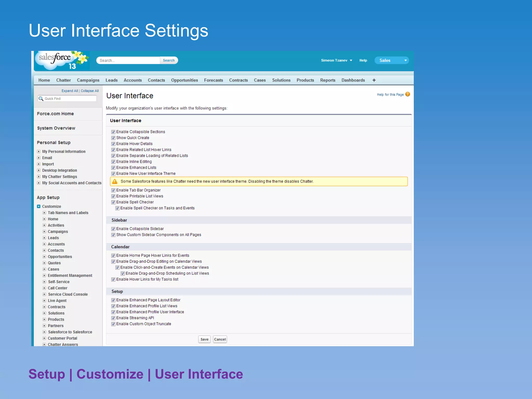The height and width of the screenshot is (399, 532).
Task: Toggle Enable Hover Details checkbox
Action: point(113,144)
